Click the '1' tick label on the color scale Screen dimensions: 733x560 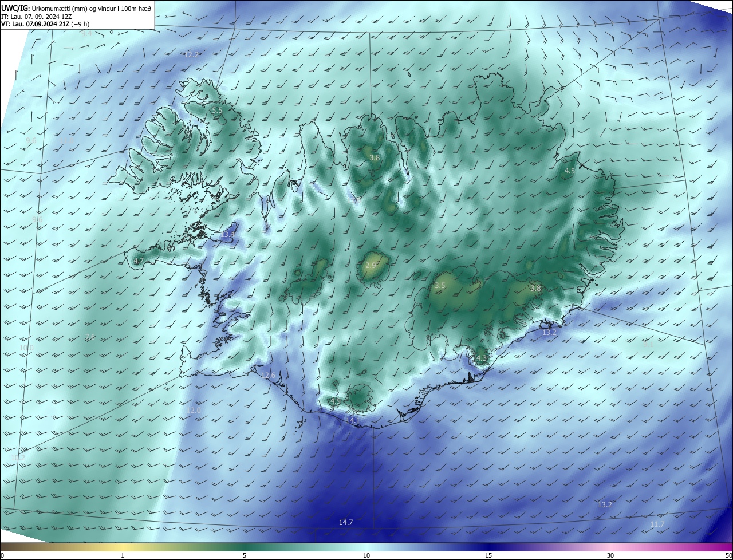tap(123, 556)
